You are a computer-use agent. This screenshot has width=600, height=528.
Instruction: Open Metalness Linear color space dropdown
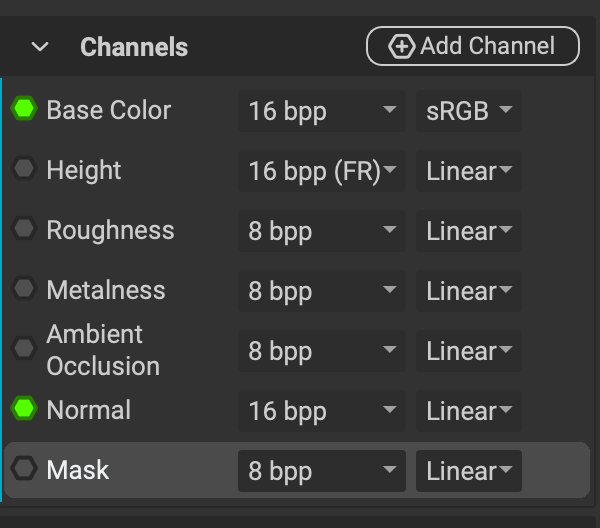click(468, 291)
